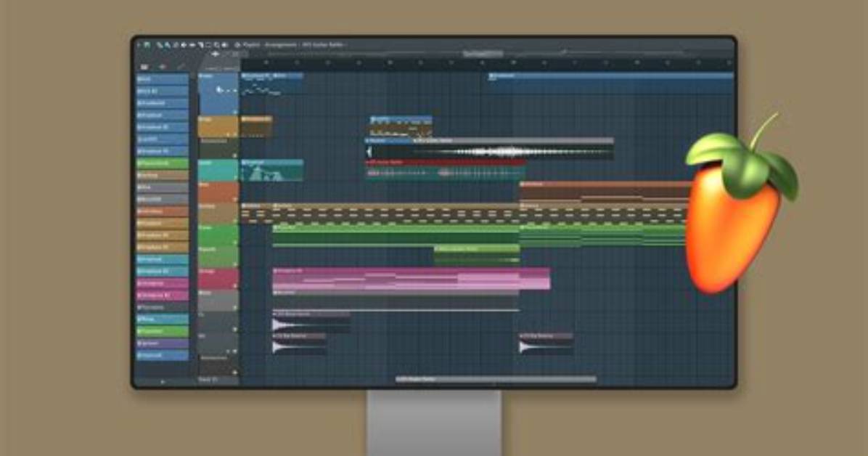The width and height of the screenshot is (868, 456).
Task: Click first filter icon above the pattern picker
Action: point(144,67)
